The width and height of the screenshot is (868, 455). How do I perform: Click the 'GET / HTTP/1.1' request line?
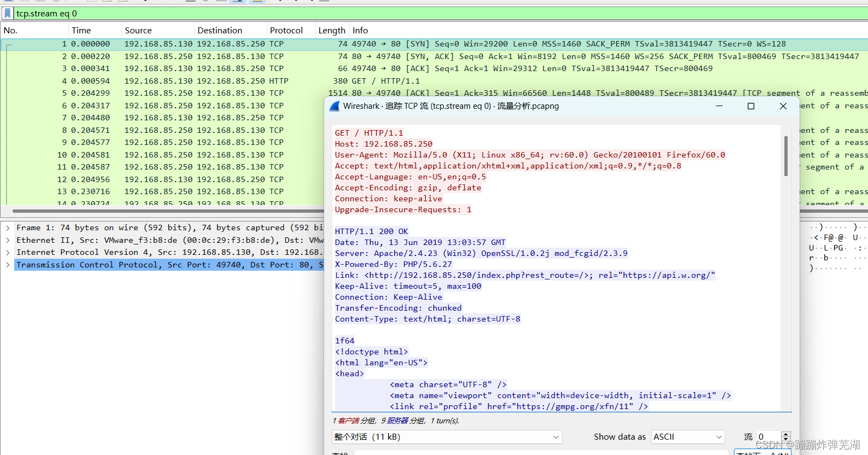369,133
